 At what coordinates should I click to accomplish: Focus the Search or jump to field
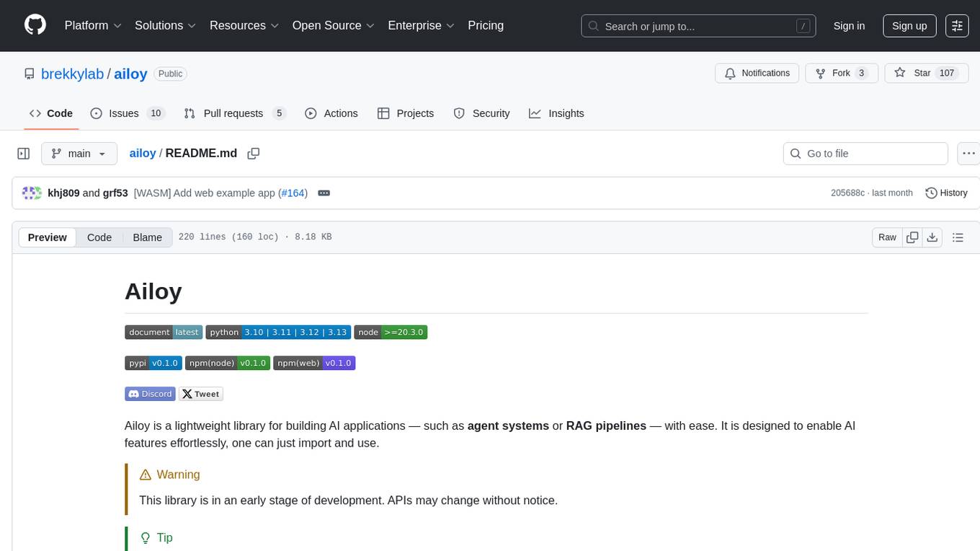(x=698, y=26)
